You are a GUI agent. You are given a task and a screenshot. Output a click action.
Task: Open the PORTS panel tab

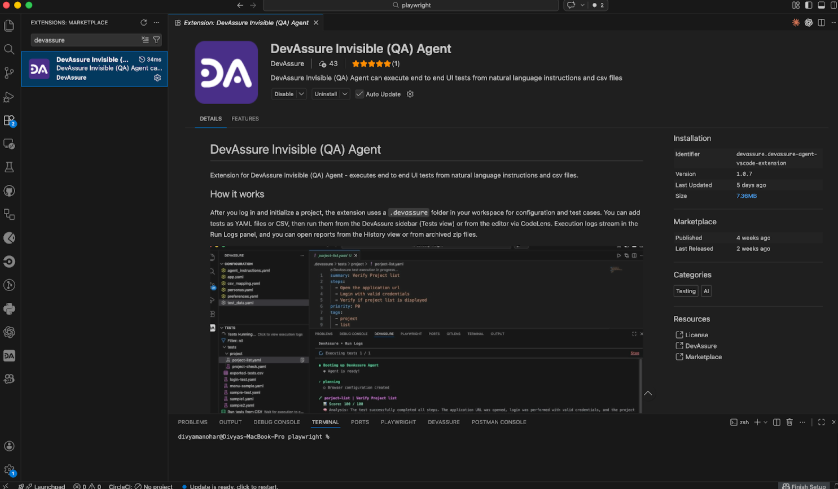coord(360,422)
